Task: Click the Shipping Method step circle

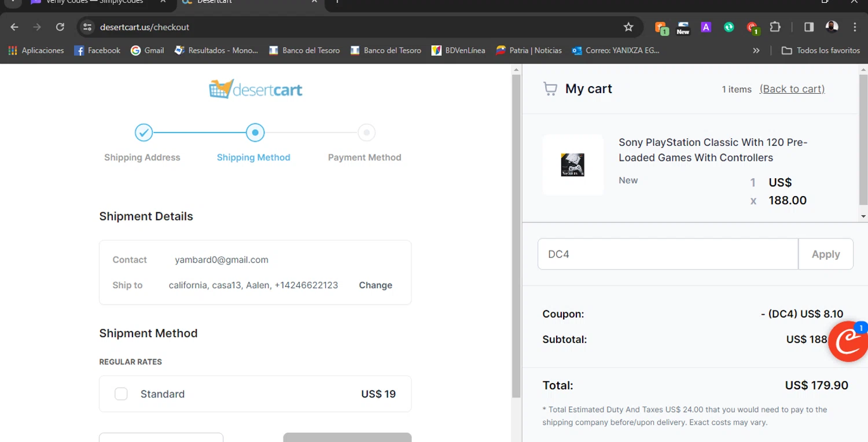Action: click(x=255, y=132)
